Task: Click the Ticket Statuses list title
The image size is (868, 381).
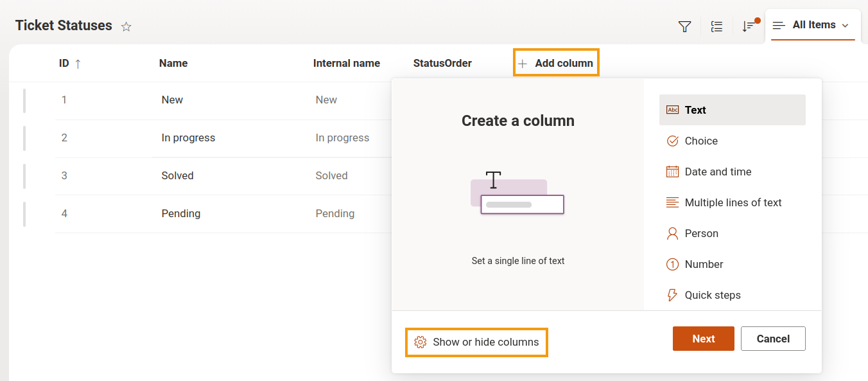Action: click(x=64, y=26)
